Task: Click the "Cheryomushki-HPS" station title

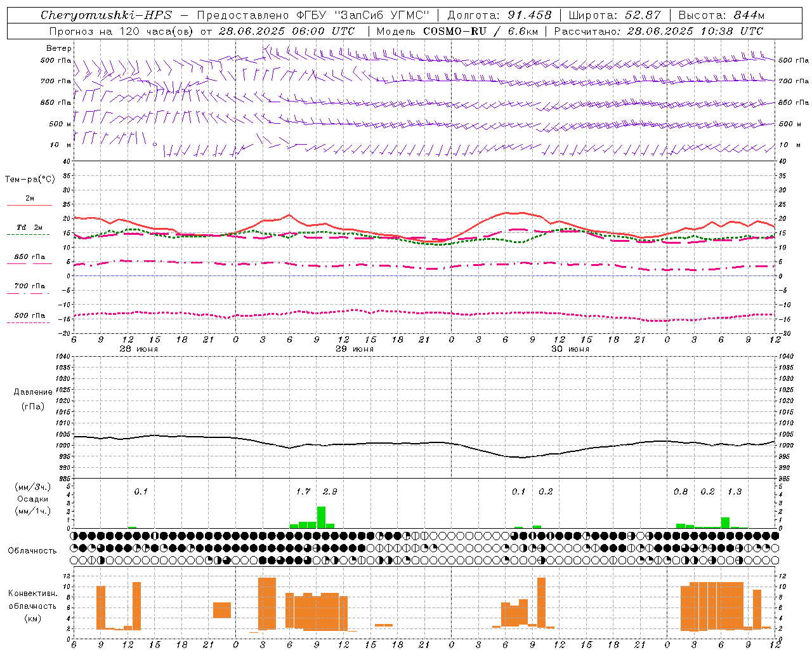Action: click(x=107, y=15)
